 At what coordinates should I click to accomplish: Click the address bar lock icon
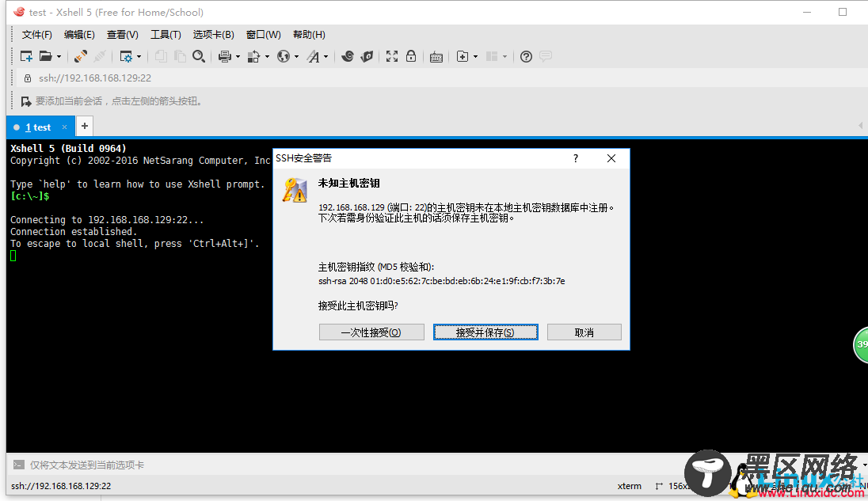click(x=28, y=78)
